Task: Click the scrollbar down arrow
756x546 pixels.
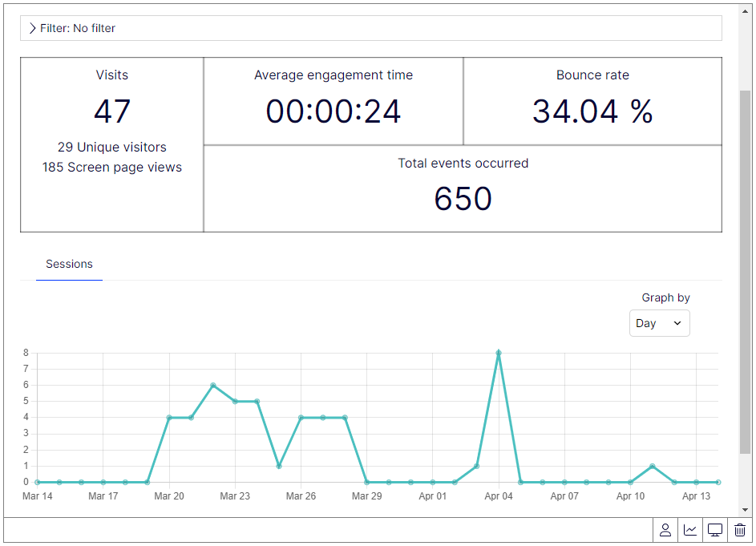Action: 745,510
